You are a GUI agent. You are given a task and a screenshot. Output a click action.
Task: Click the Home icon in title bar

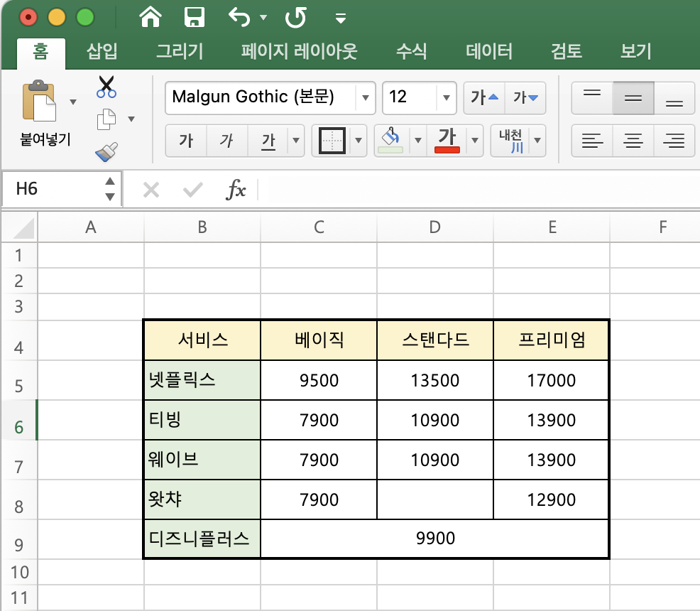(150, 18)
